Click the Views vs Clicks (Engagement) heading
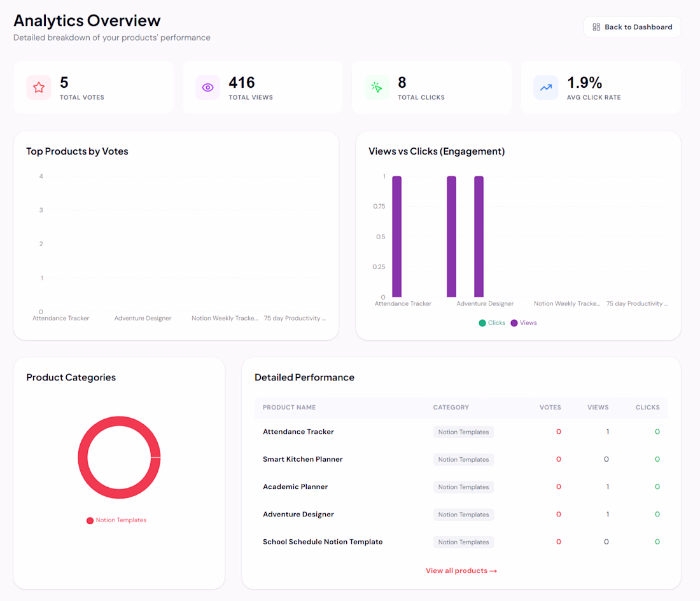 [437, 151]
